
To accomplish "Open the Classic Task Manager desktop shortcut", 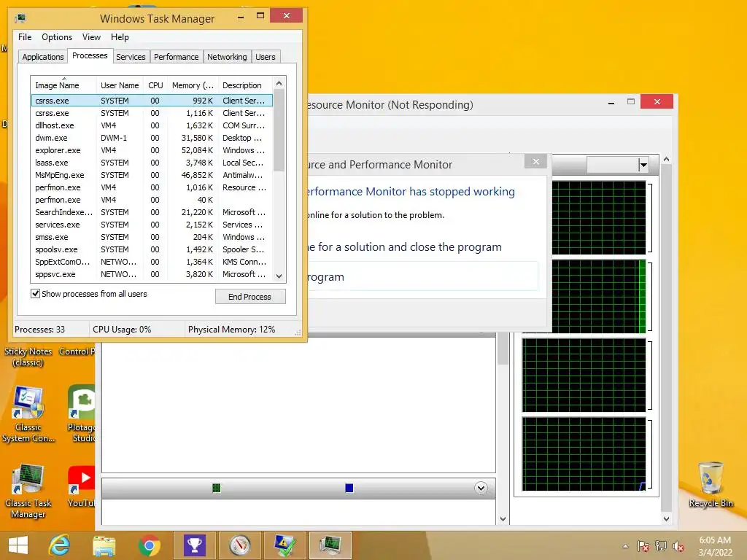I will pos(28,491).
